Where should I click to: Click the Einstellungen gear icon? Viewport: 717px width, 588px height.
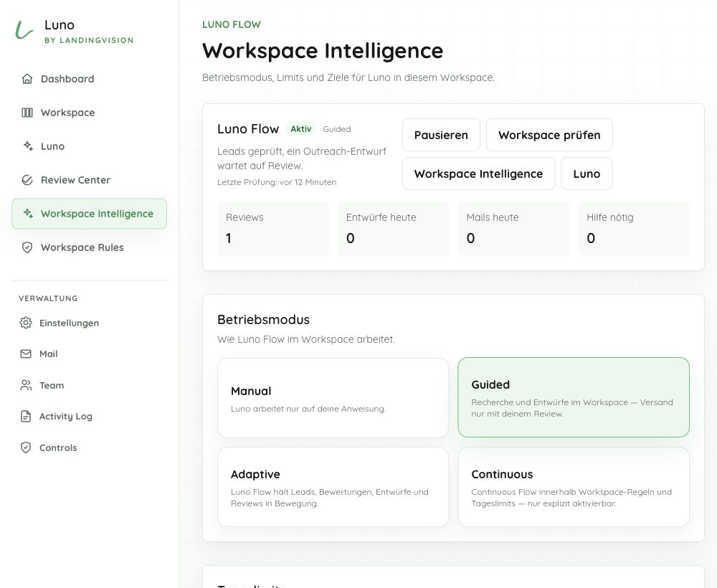coord(26,323)
